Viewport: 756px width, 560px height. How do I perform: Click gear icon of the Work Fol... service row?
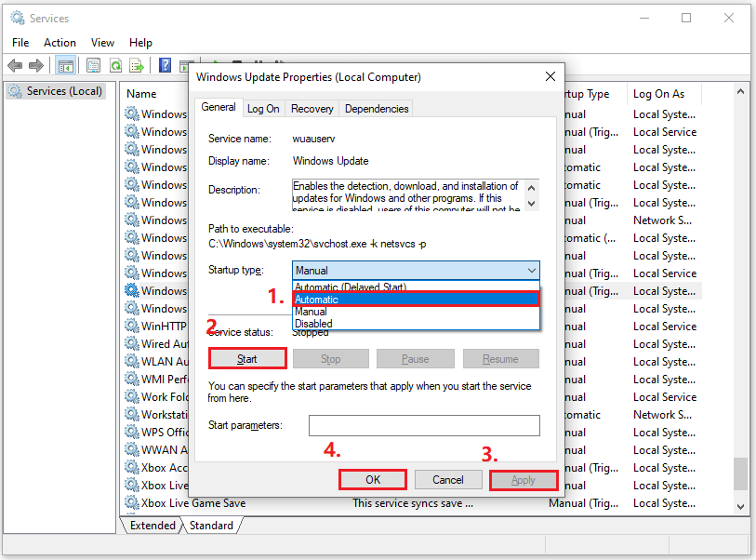pos(132,396)
